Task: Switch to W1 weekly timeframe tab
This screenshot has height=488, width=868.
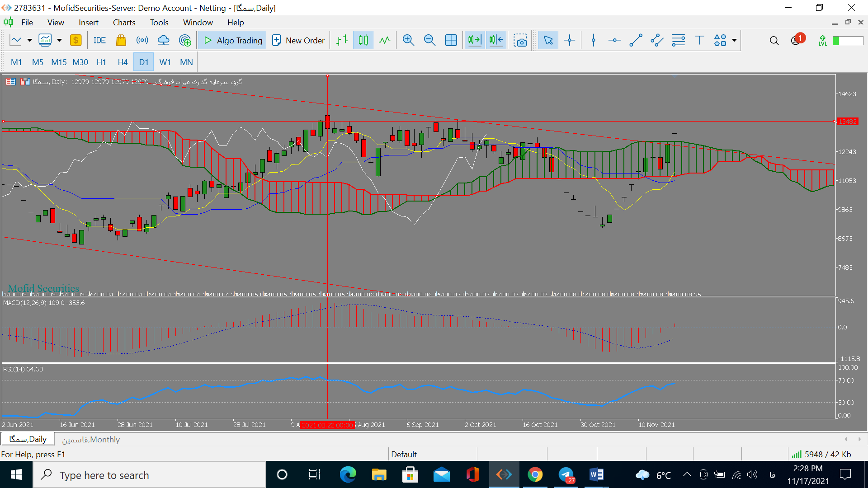Action: click(165, 62)
